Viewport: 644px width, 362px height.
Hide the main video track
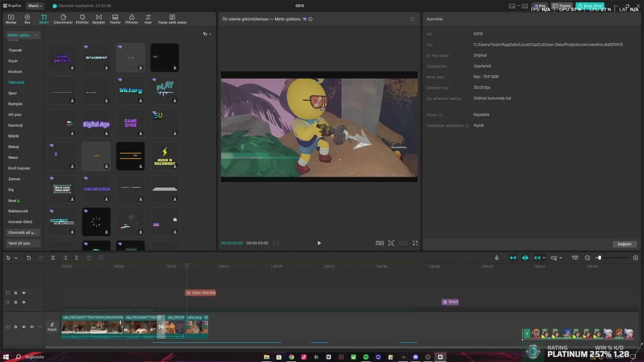pos(24,327)
